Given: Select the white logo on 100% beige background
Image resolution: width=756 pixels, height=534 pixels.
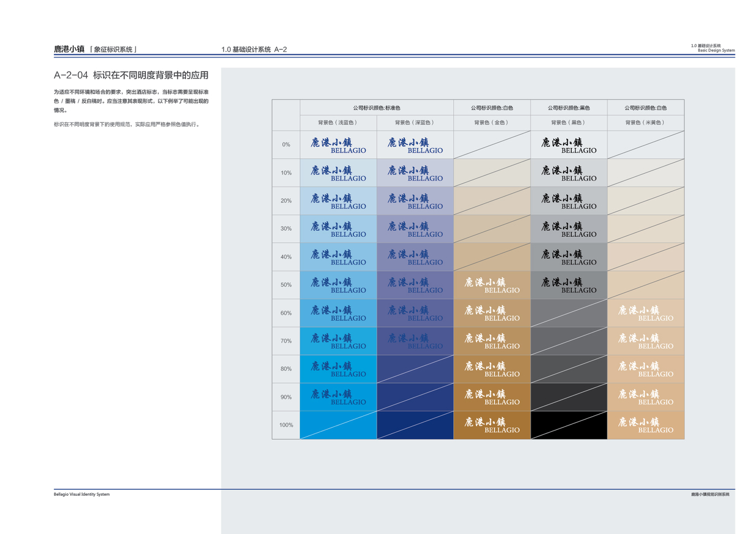Looking at the screenshot, I should click(646, 425).
